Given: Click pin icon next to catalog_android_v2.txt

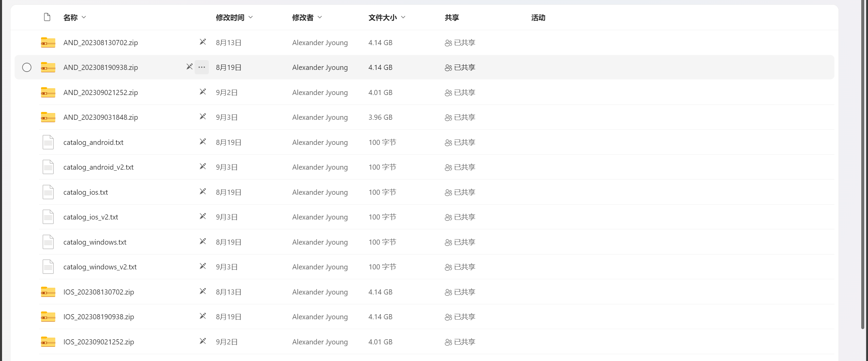Looking at the screenshot, I should point(203,166).
